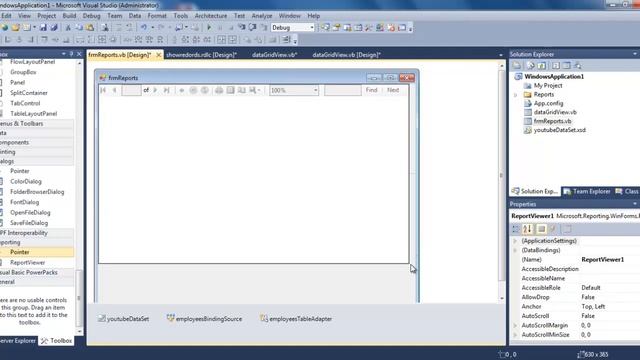Click the Anchor property row
This screenshot has height=360, width=640.
pyautogui.click(x=575, y=307)
